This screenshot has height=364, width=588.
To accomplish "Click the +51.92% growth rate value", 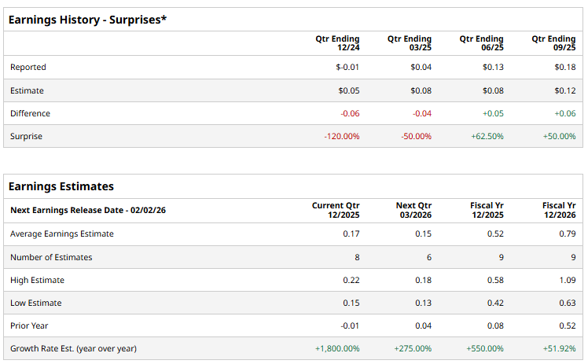I will 559,348.
